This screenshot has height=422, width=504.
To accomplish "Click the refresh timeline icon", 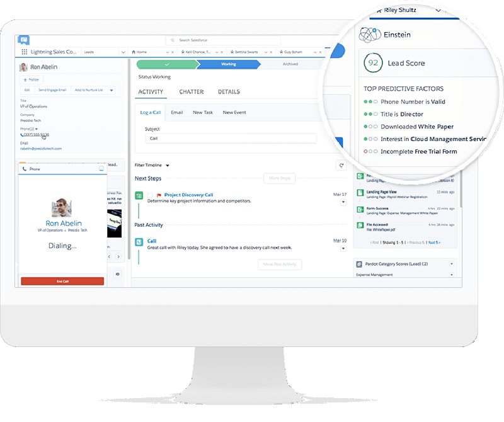I will tap(341, 165).
